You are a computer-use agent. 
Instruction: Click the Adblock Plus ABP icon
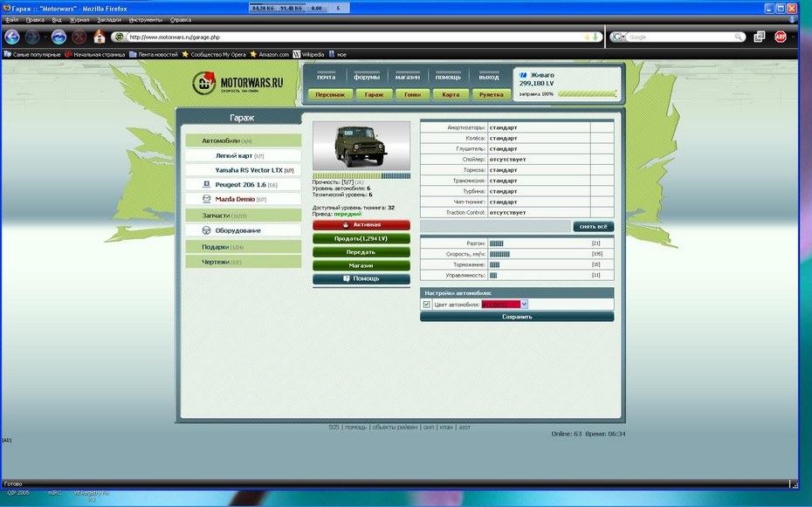781,37
